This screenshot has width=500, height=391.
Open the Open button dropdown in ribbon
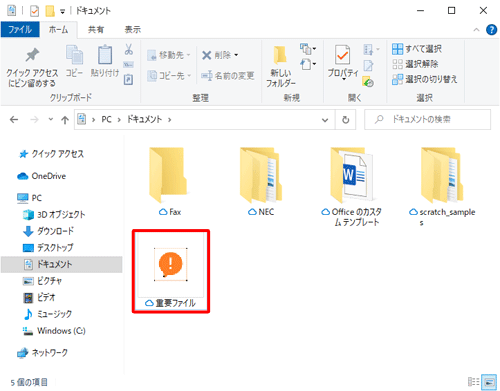(371, 50)
